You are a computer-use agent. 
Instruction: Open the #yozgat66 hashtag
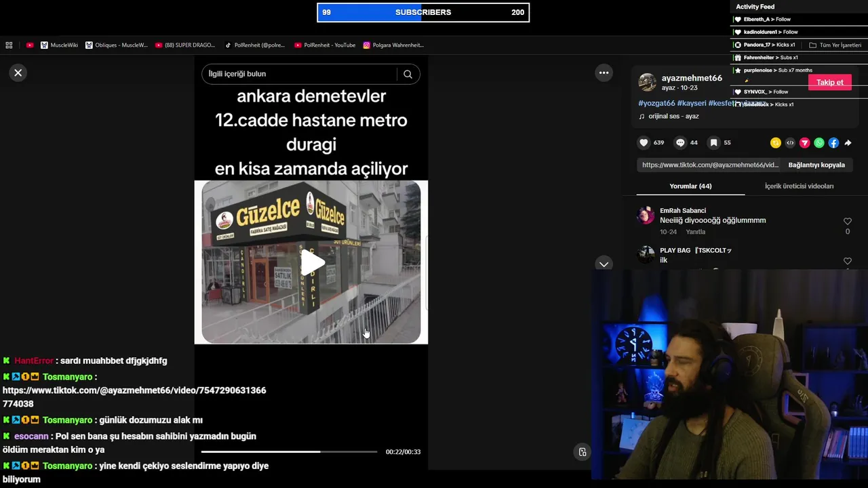click(656, 103)
